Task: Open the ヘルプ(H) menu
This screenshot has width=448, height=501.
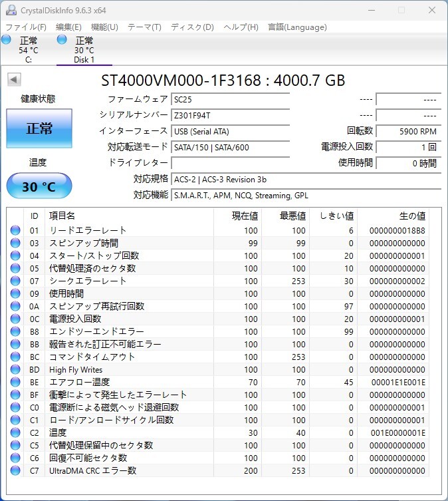Action: coord(241,27)
